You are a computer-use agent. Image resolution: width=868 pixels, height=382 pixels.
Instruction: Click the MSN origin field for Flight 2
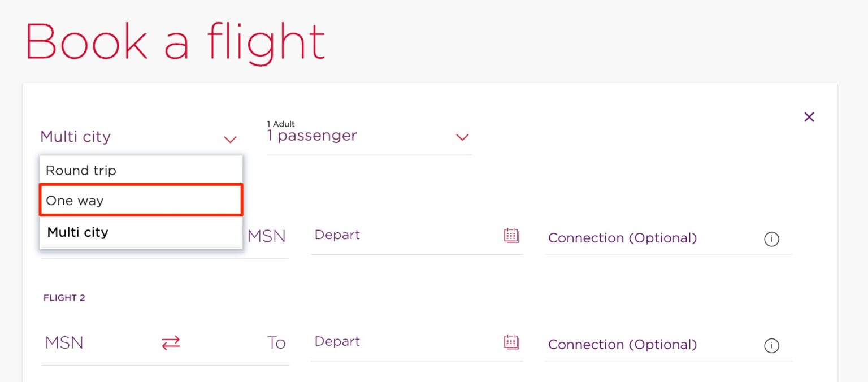pos(64,342)
